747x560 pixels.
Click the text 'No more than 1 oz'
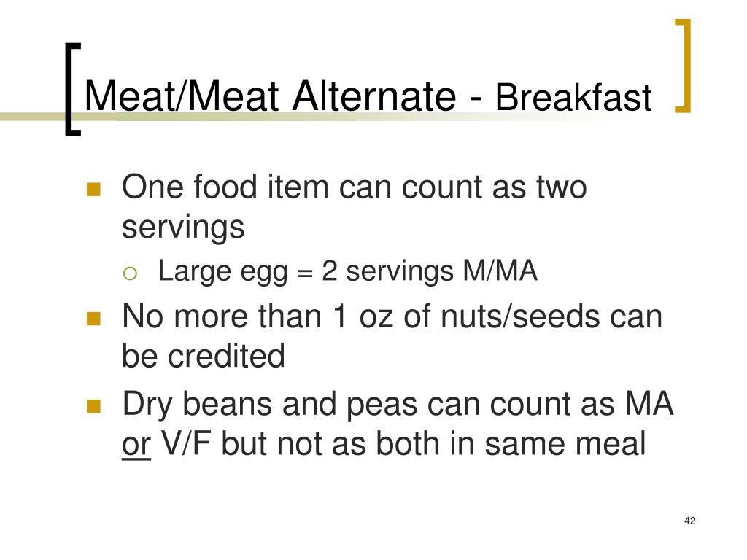click(257, 316)
